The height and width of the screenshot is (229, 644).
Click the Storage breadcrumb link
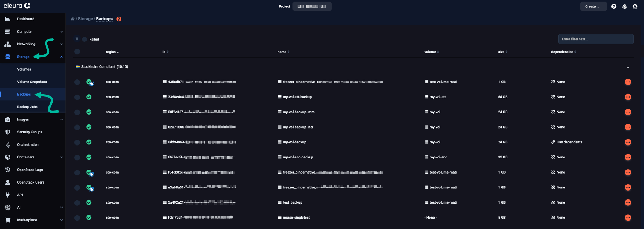[x=85, y=19]
